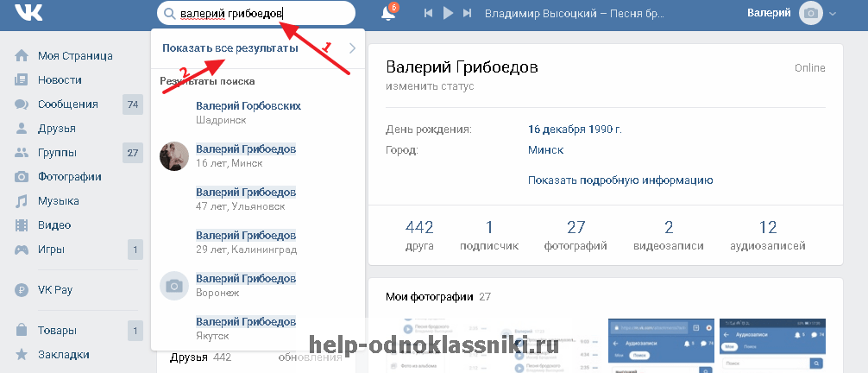Click the chevron next to Показать все результаты
This screenshot has width=868, height=373.
point(352,48)
